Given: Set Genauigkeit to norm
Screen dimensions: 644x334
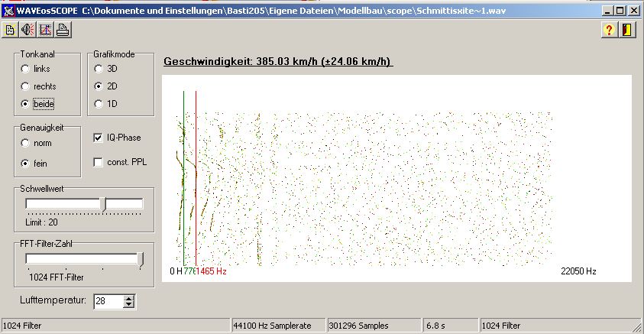Looking at the screenshot, I should point(25,143).
